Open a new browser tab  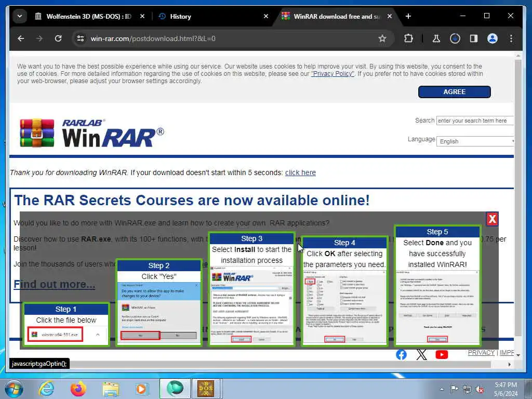408,16
